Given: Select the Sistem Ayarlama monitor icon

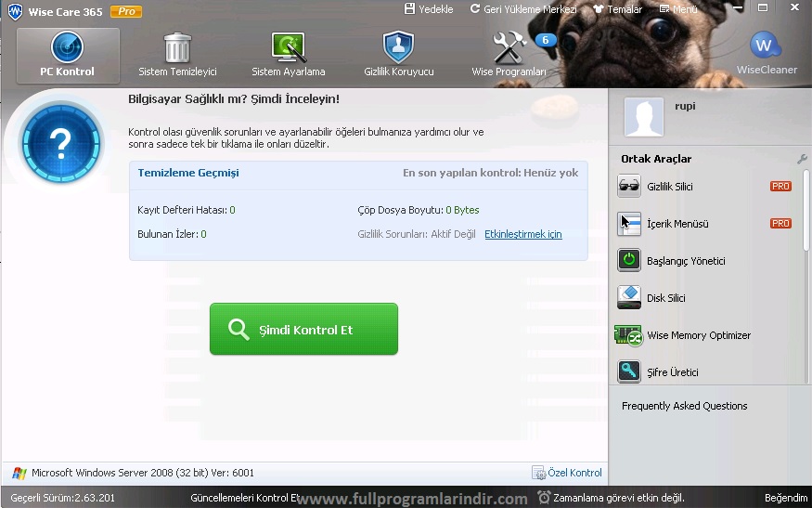Looking at the screenshot, I should 289,47.
